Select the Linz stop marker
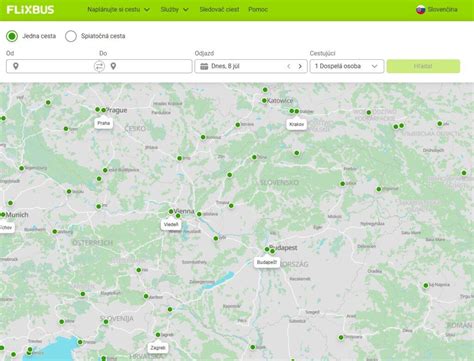474x361 pixels. 98,206
